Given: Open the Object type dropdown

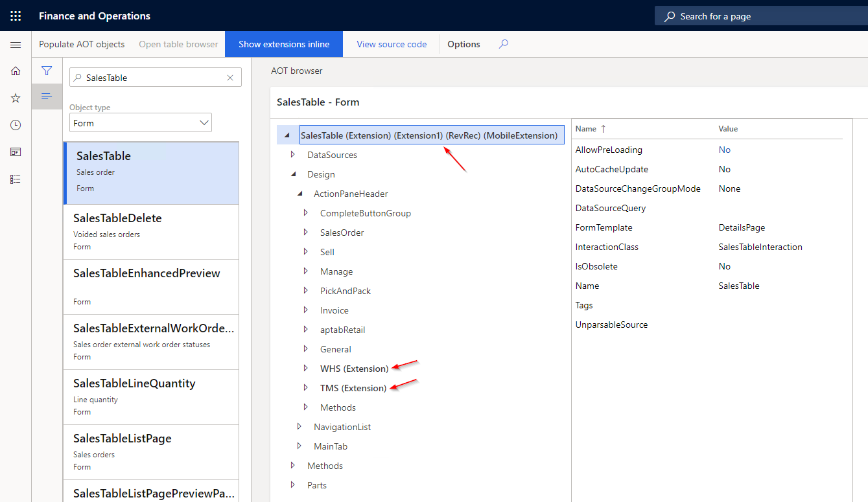Looking at the screenshot, I should coord(141,123).
